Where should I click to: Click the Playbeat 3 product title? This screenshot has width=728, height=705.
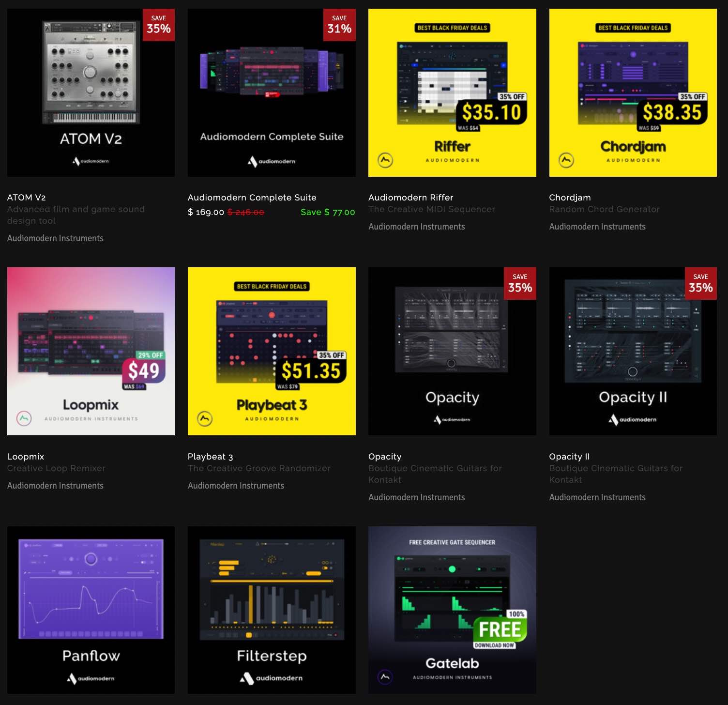point(210,457)
